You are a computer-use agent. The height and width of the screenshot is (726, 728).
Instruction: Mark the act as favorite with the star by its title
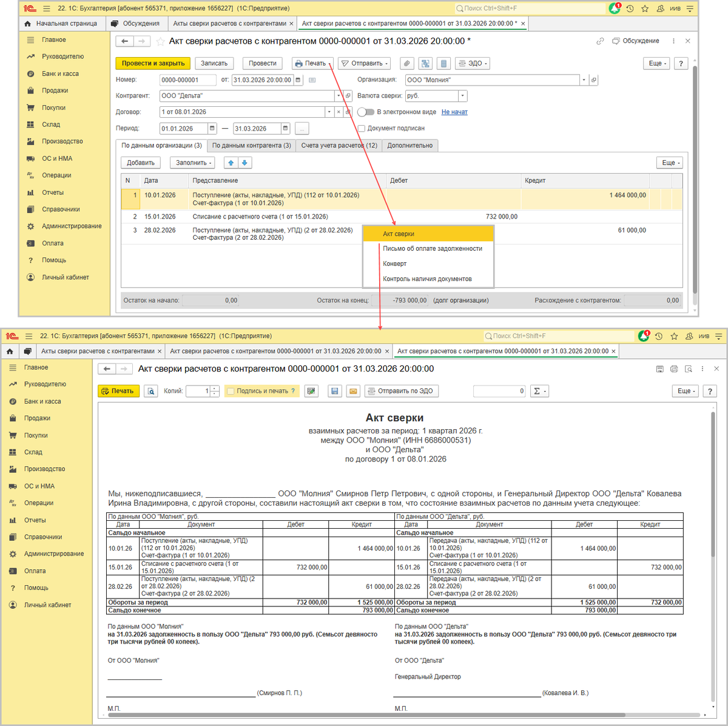[160, 41]
